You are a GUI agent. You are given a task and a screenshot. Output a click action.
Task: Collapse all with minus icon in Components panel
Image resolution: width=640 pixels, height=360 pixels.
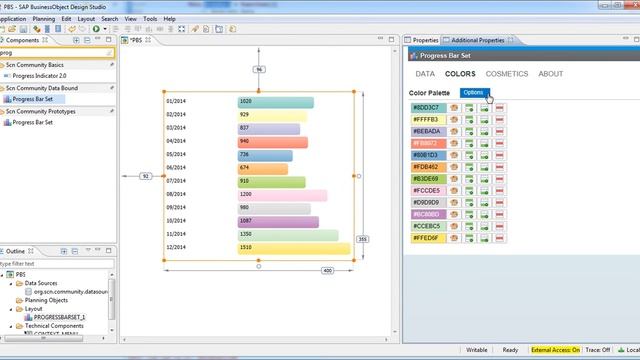[x=87, y=40]
